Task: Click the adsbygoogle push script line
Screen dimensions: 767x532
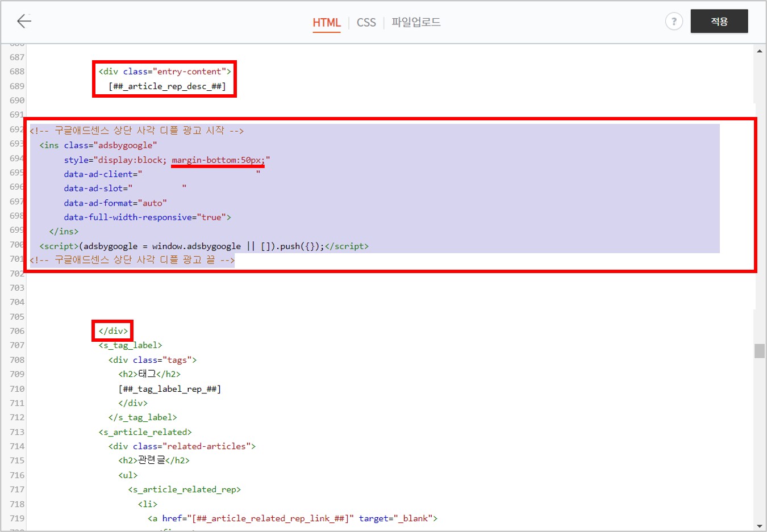Action: 204,246
